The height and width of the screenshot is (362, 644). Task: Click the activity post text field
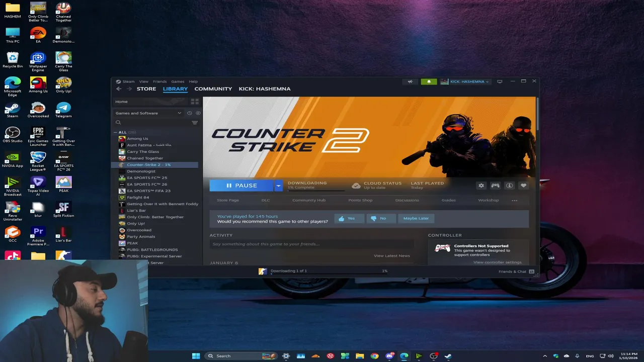311,244
